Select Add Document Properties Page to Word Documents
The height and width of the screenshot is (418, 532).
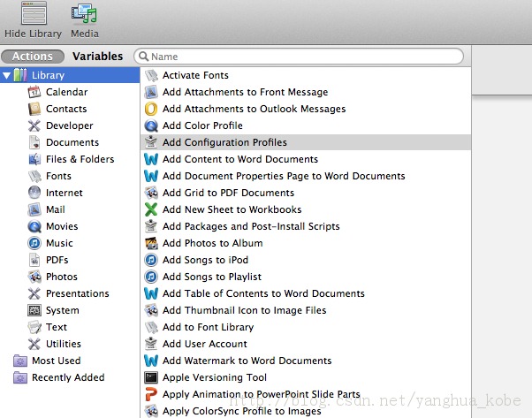coord(306,176)
